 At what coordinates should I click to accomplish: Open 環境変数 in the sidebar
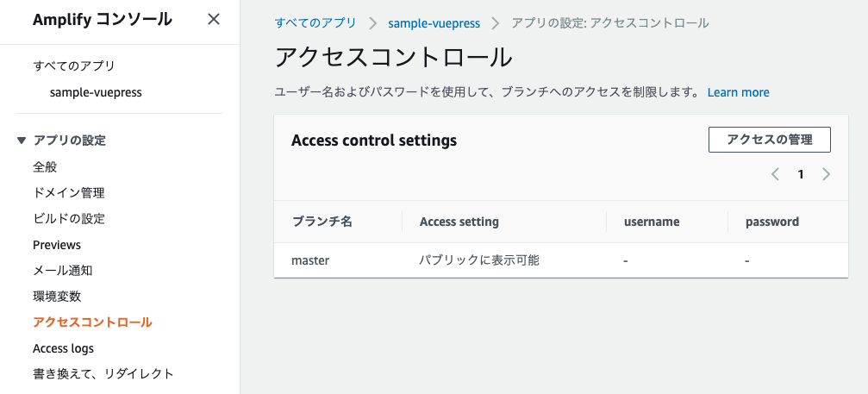point(57,297)
